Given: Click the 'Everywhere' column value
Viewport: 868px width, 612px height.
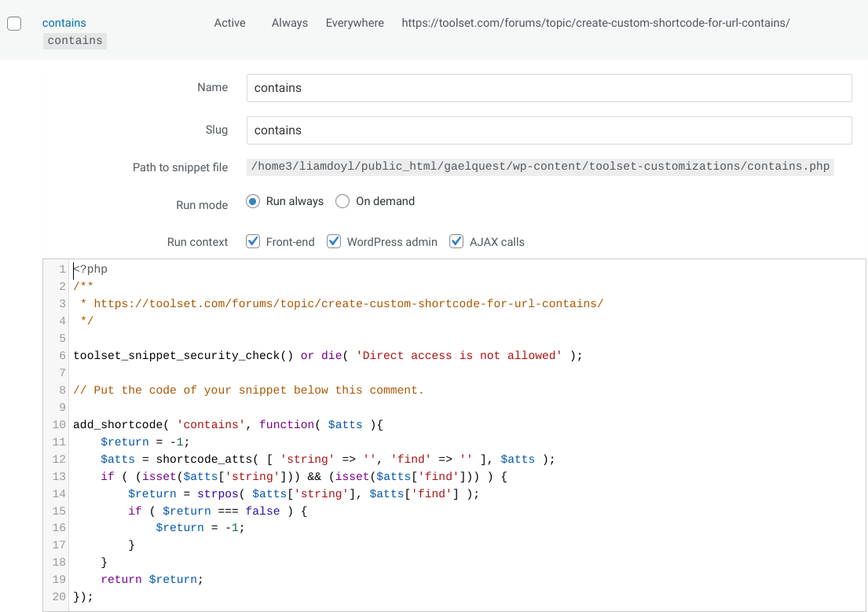Looking at the screenshot, I should 355,23.
